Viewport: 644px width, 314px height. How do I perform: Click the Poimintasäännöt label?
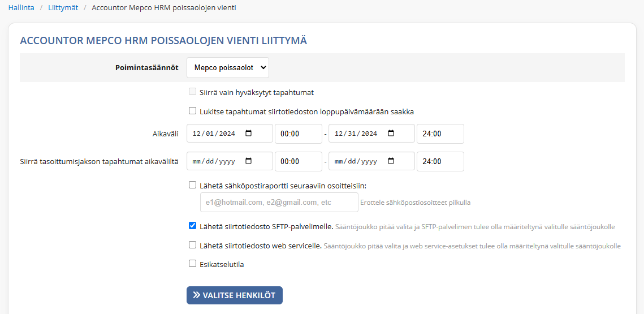[x=147, y=68]
